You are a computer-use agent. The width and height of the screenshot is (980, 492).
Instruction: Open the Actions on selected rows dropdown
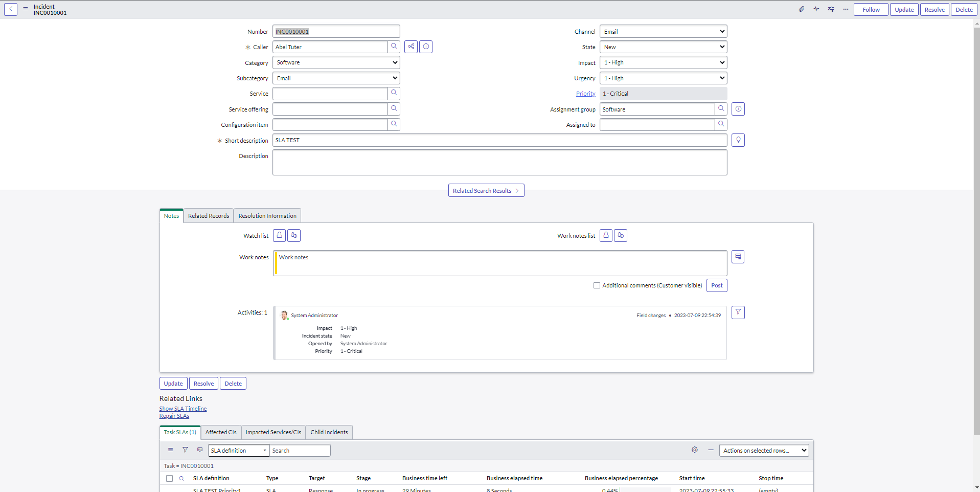coord(764,450)
